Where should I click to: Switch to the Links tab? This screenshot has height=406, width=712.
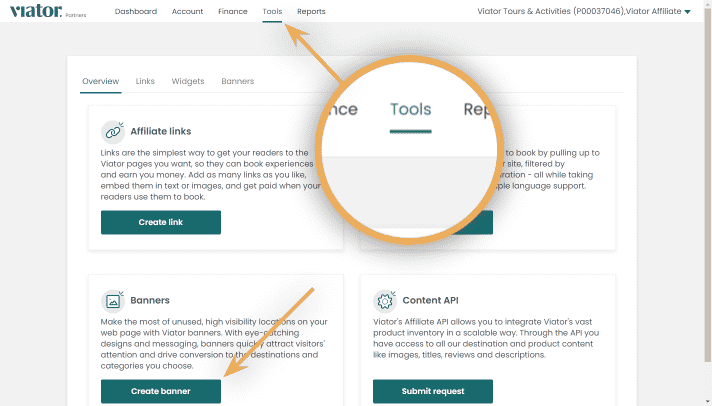[145, 81]
